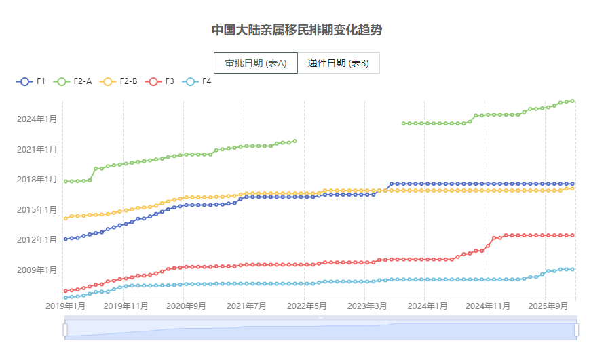Switch to the 递件日期 (表B) tab
The height and width of the screenshot is (364, 589).
coord(338,63)
